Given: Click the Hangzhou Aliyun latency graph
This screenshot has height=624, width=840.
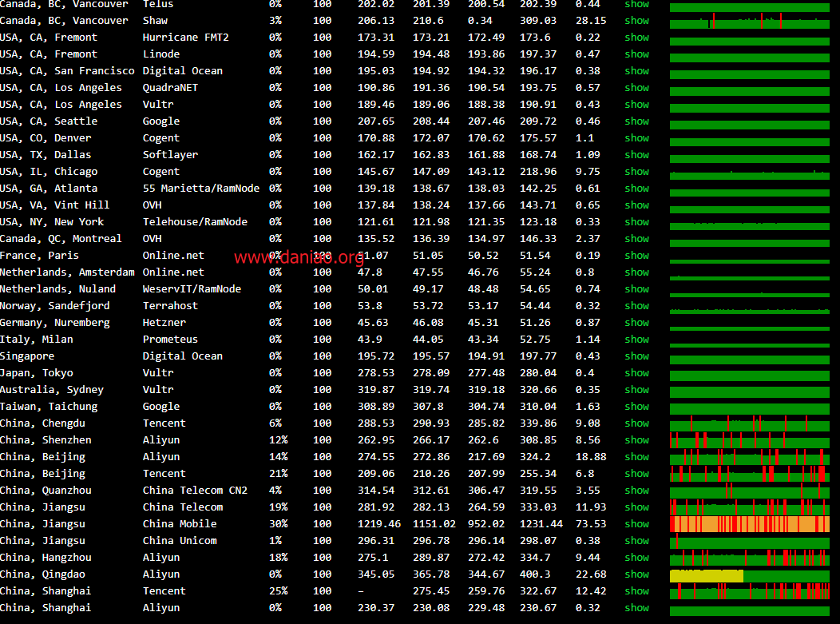Looking at the screenshot, I should click(750, 558).
